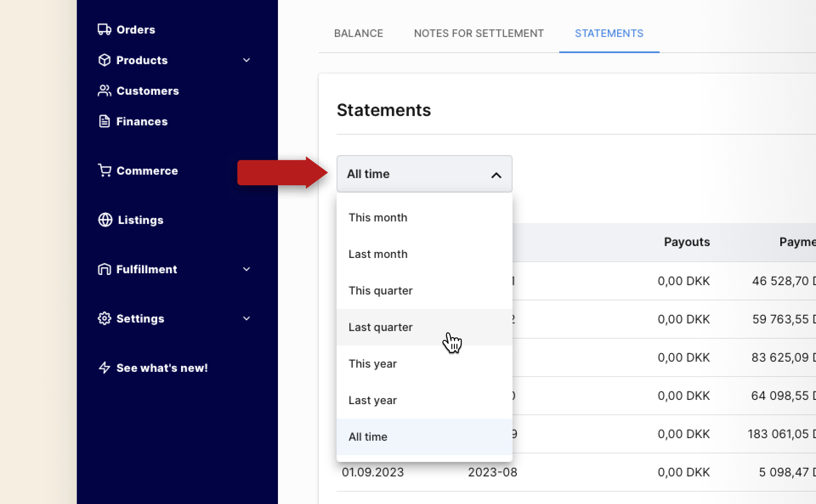Click the Commerce shopping cart icon

point(104,170)
